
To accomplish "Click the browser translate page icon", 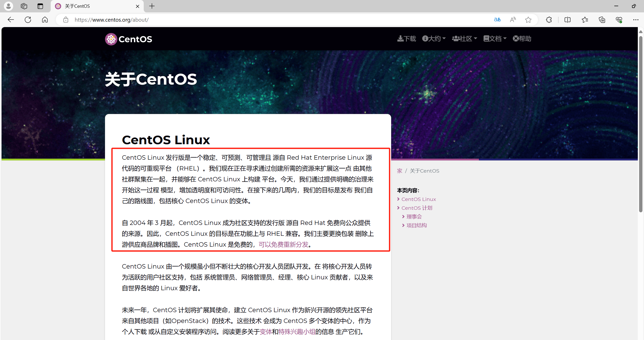I will click(497, 20).
